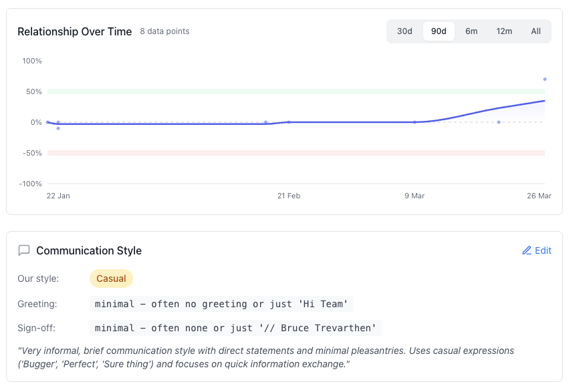Screen dimensions: 573x392
Task: Click the 'Greeting:' label
Action: click(x=37, y=304)
